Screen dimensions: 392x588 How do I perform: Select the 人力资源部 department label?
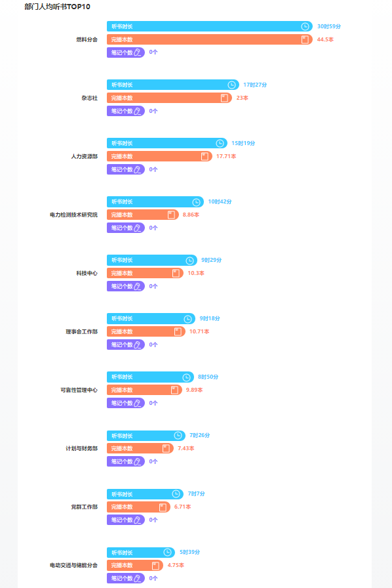(x=85, y=156)
